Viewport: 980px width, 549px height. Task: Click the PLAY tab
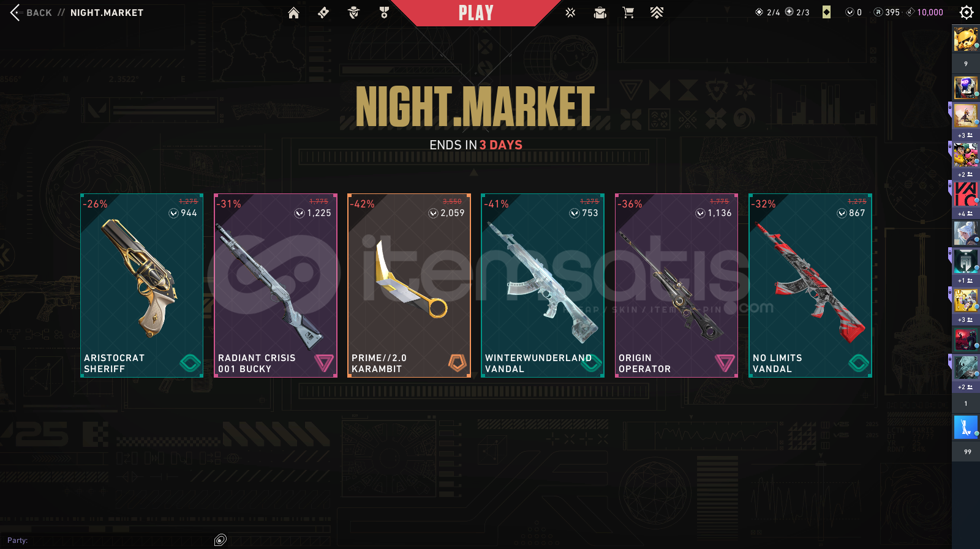pyautogui.click(x=476, y=13)
